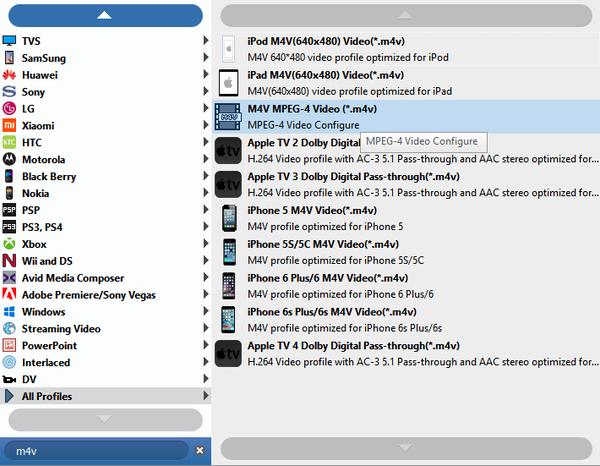This screenshot has height=466, width=600.
Task: Click the iPod M4V device thumbnail
Action: click(x=228, y=49)
